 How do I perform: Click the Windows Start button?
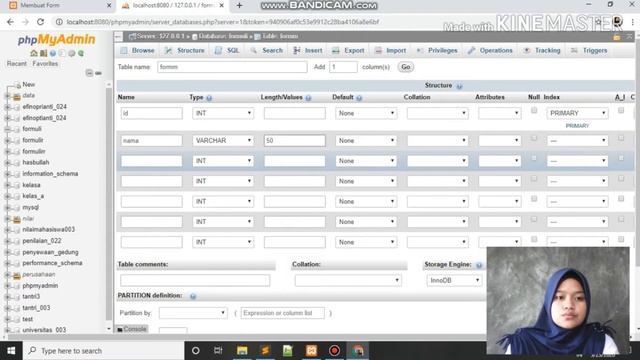(x=11, y=351)
